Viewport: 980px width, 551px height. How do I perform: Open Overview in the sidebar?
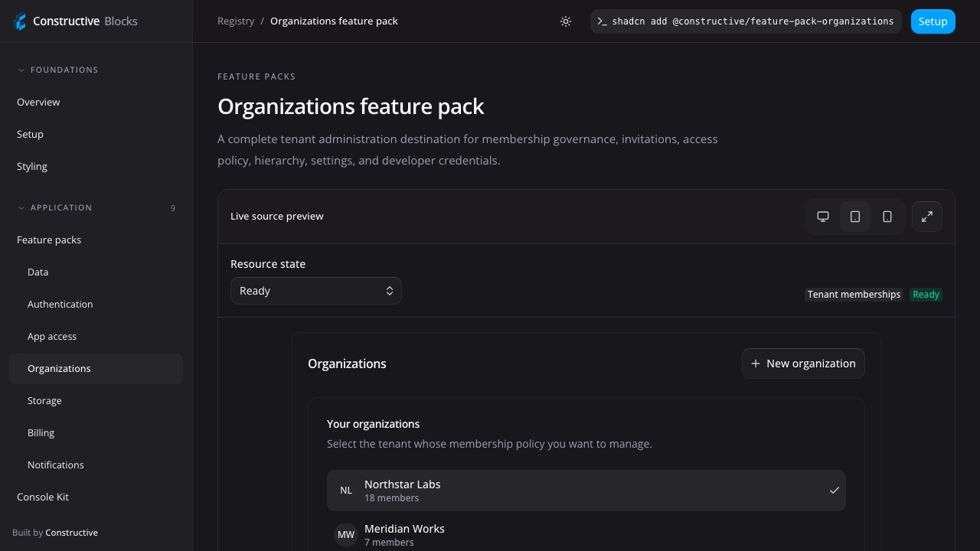point(96,102)
